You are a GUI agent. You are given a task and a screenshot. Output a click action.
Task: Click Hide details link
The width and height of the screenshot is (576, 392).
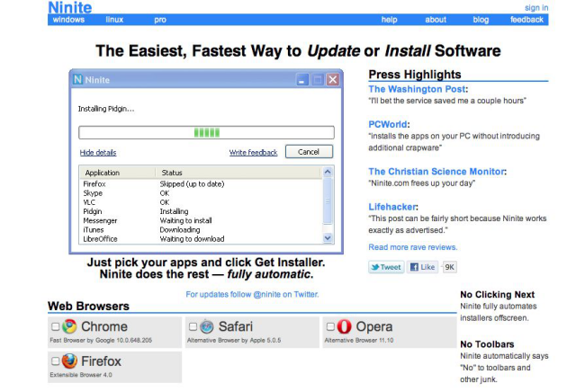pyautogui.click(x=98, y=153)
